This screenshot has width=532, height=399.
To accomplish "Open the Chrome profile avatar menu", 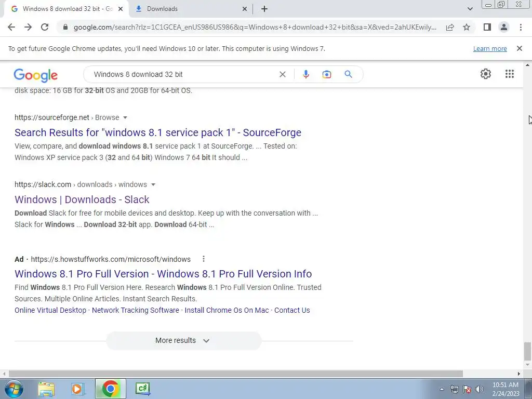I will coord(504,27).
